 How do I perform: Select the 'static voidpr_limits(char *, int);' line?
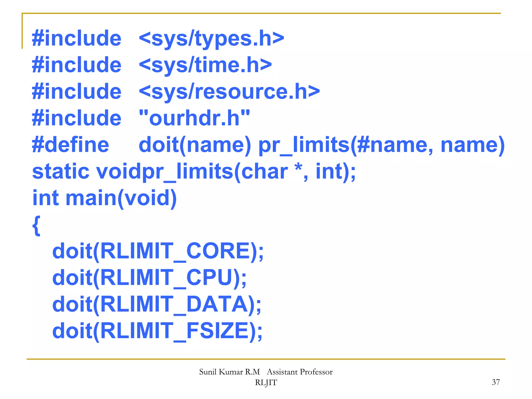click(x=194, y=172)
